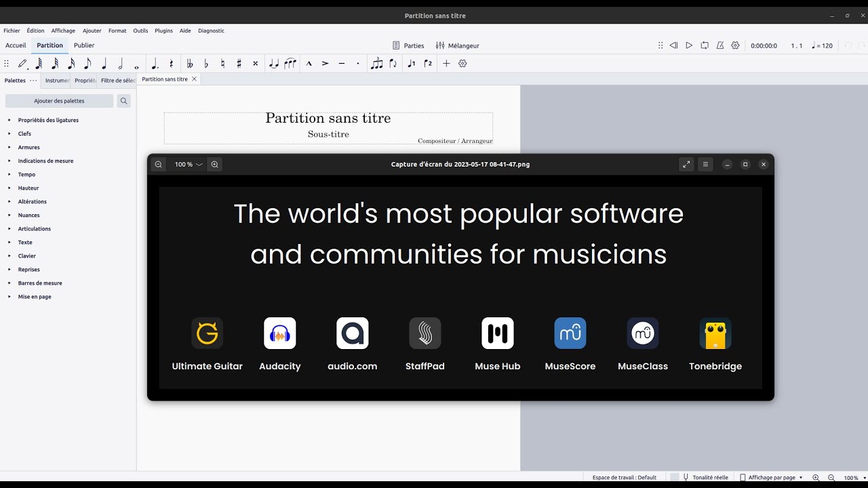Toggle fullscreen in the image viewer

(686, 164)
